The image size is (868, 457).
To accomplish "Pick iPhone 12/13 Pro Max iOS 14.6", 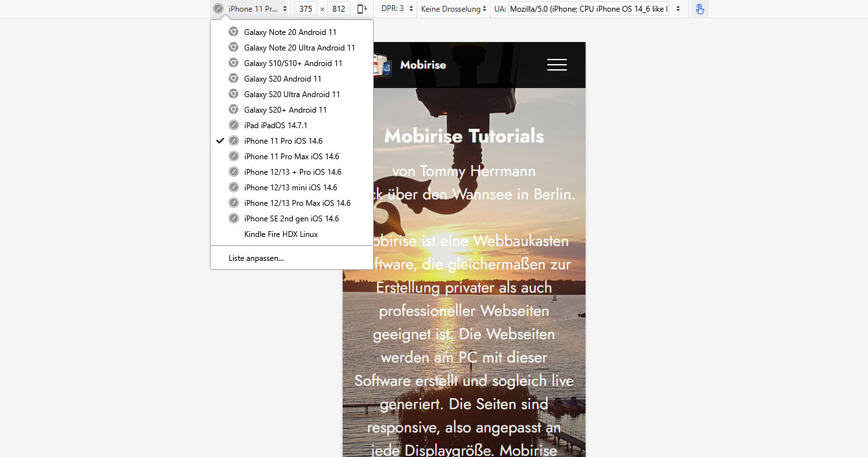I will (x=297, y=203).
